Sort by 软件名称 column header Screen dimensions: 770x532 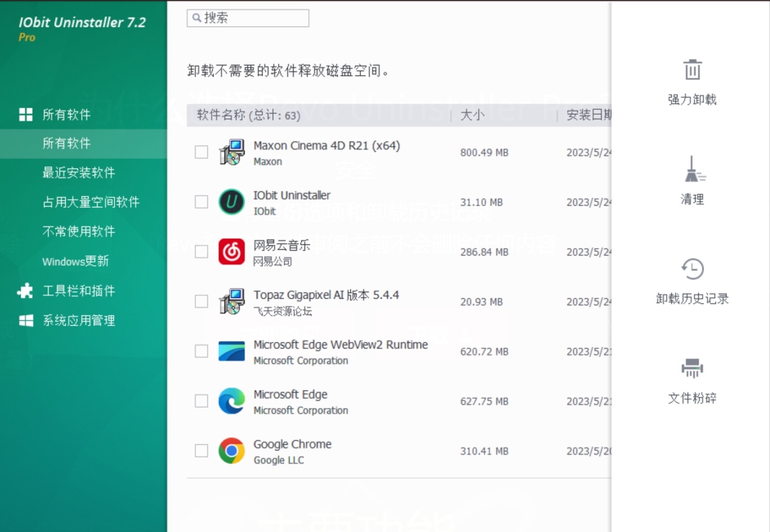(249, 115)
